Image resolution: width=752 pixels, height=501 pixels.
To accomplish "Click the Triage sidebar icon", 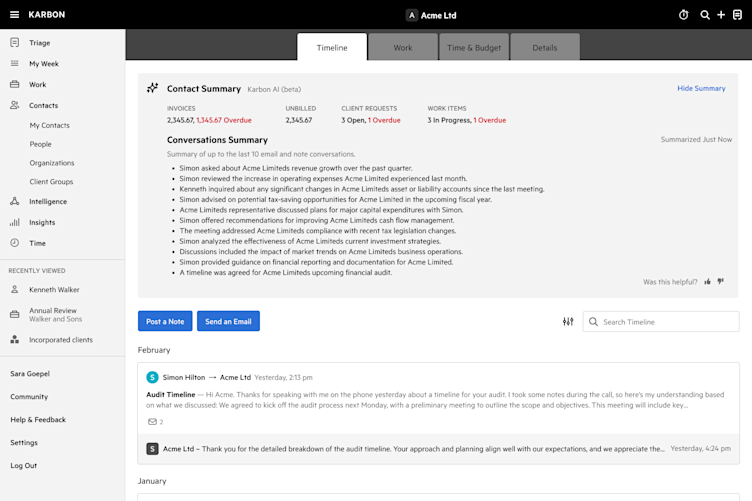I will click(x=15, y=43).
